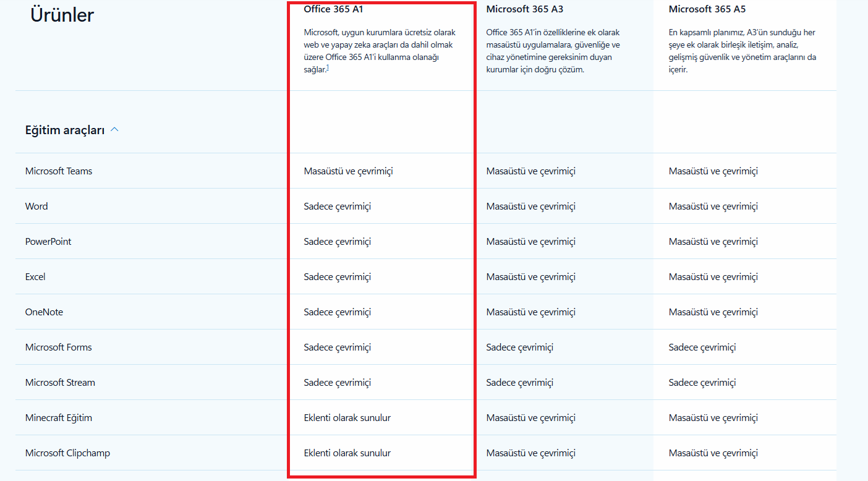The image size is (868, 481).
Task: Select the Word row label
Action: coord(36,206)
